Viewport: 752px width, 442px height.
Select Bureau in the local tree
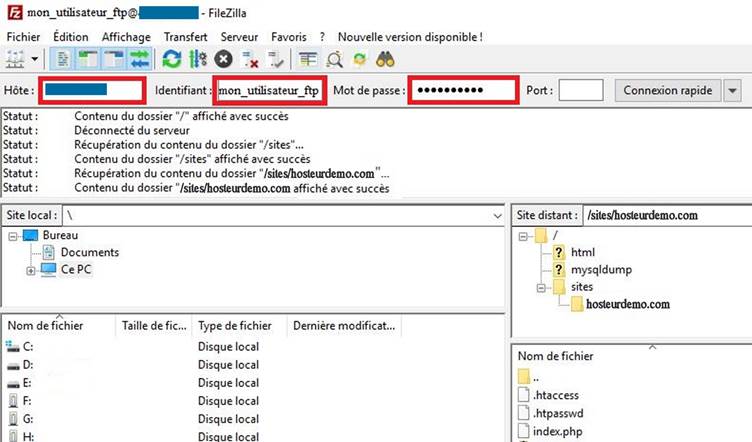tap(60, 235)
